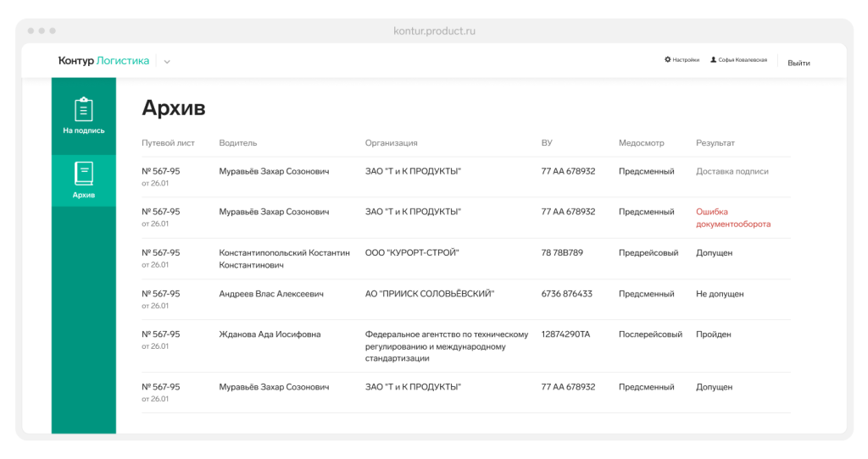Click the book icon for Архив

coord(83,174)
